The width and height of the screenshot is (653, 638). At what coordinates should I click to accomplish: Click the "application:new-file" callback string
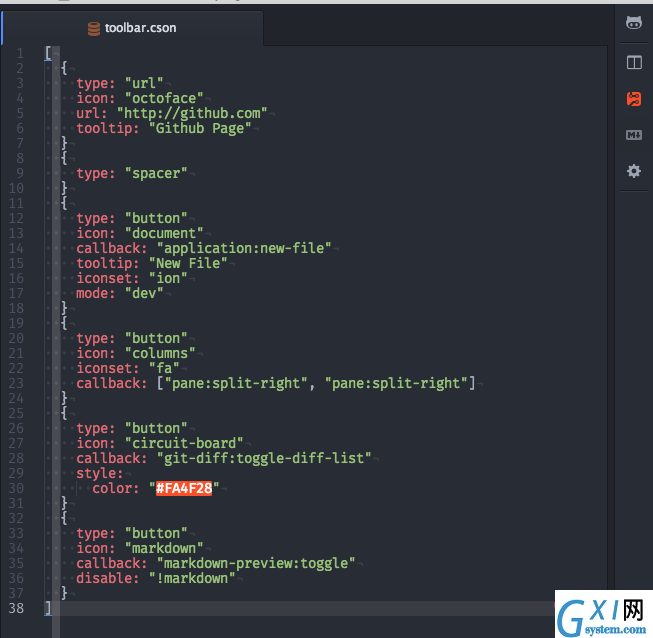click(x=244, y=248)
